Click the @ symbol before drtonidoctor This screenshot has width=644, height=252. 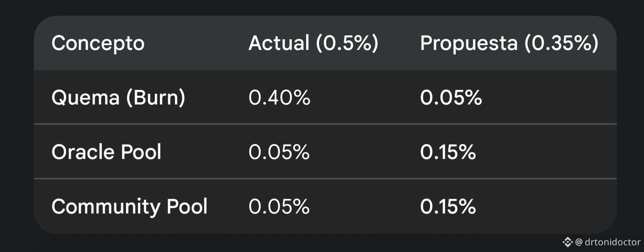pyautogui.click(x=579, y=242)
